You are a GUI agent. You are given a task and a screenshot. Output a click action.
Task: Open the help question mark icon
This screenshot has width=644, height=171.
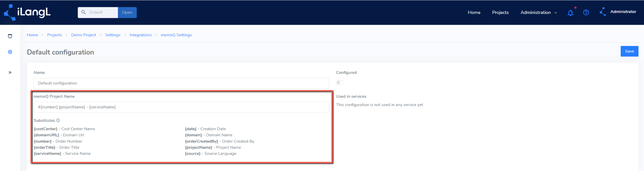pos(586,12)
